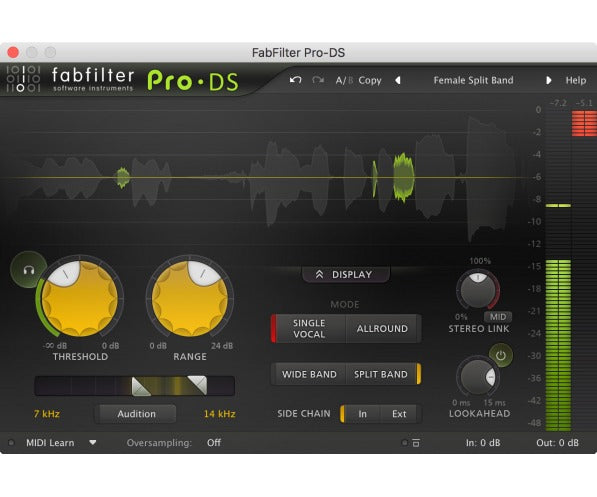This screenshot has height=497, width=597.
Task: Select Allround mode
Action: [382, 329]
